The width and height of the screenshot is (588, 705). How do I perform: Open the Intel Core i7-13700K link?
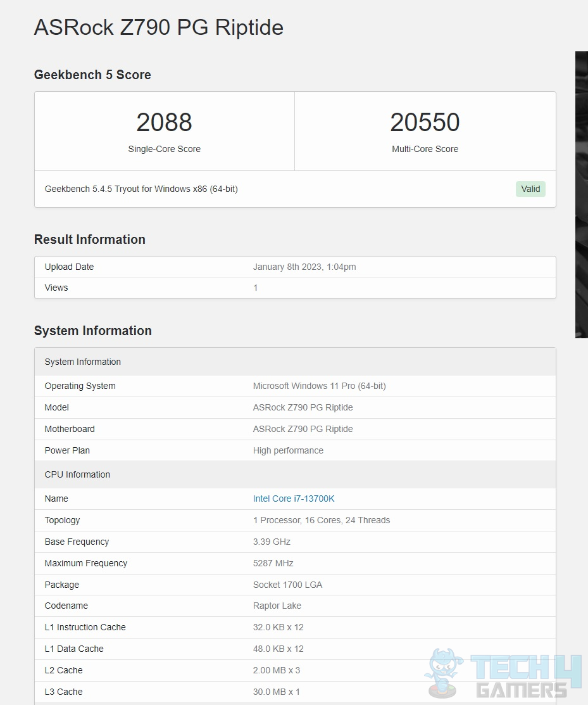pos(293,499)
